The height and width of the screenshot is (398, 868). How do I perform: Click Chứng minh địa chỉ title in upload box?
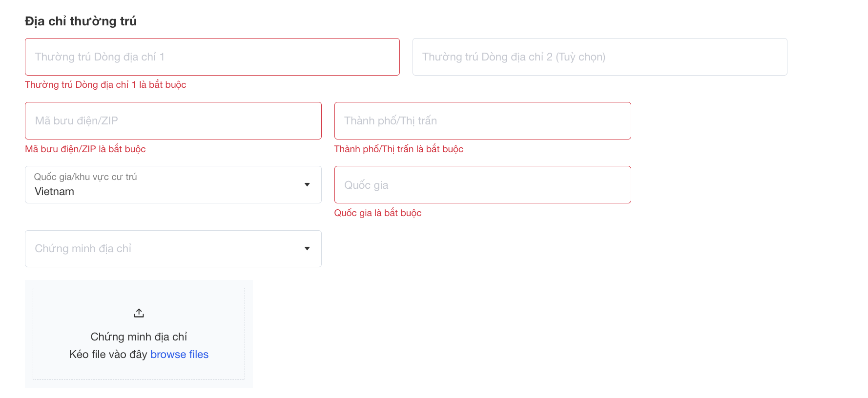pos(139,337)
